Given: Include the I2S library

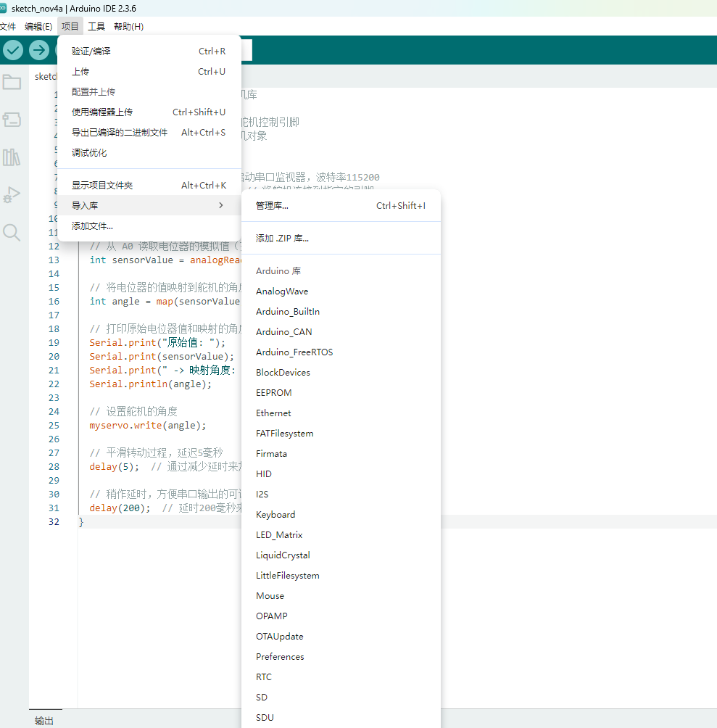Looking at the screenshot, I should 341,495.
